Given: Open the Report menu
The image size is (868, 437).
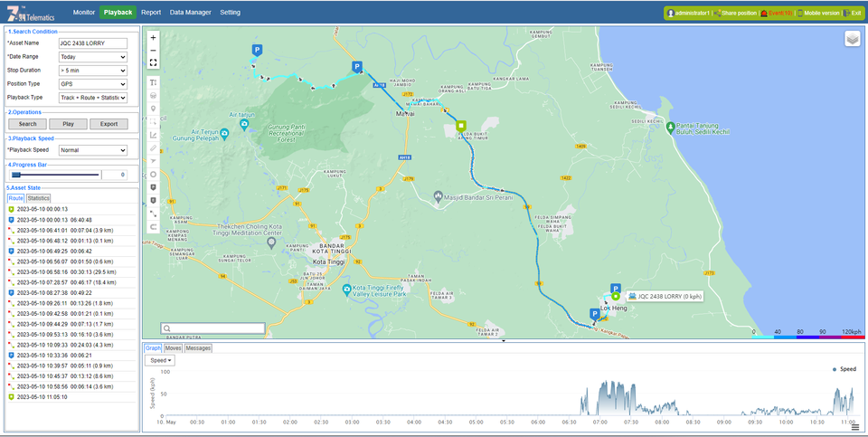Looking at the screenshot, I should pos(151,13).
